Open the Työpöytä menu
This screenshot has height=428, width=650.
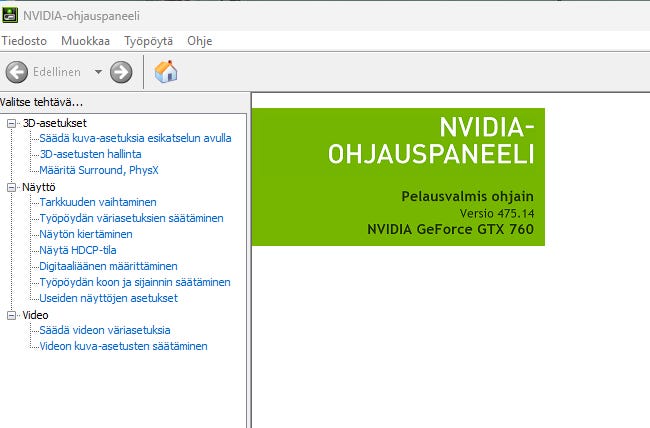point(148,41)
